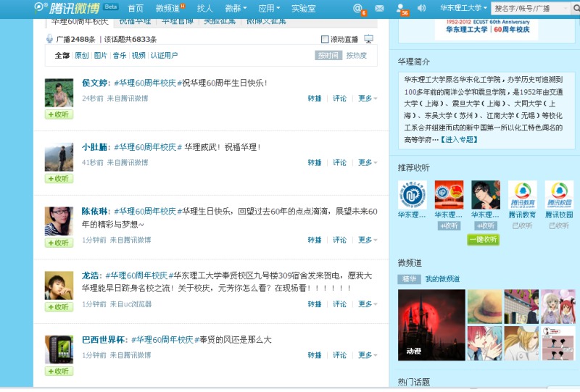Expand the 应用 menu in navigation bar
The height and width of the screenshot is (392, 580).
[270, 8]
